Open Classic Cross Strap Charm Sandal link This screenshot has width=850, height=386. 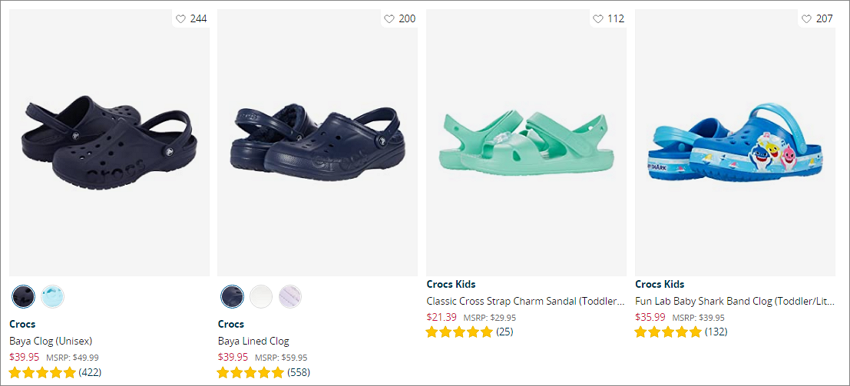click(525, 301)
